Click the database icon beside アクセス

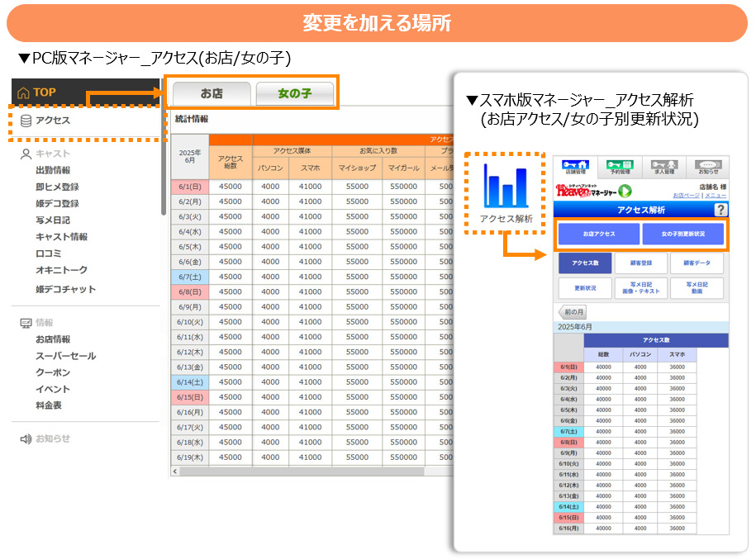[26, 121]
